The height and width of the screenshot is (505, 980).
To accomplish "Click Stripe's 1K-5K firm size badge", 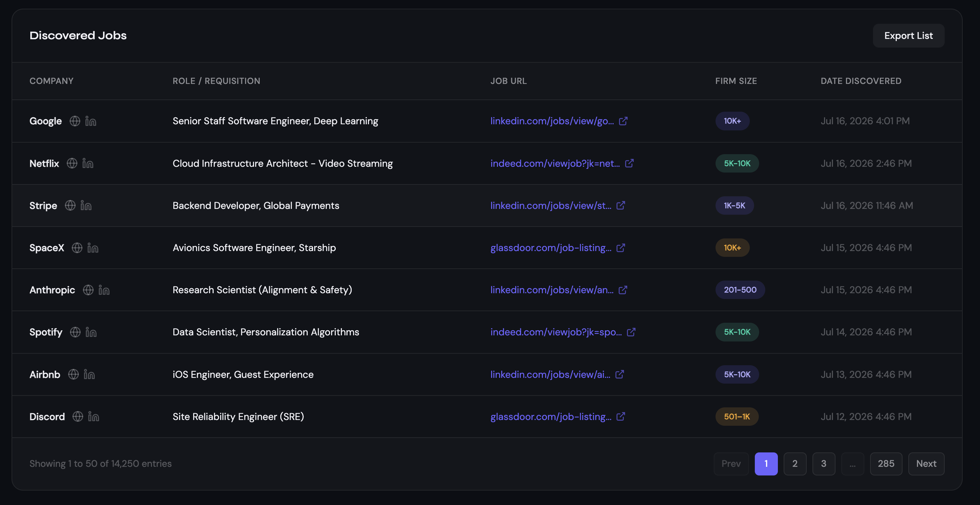I will (734, 205).
